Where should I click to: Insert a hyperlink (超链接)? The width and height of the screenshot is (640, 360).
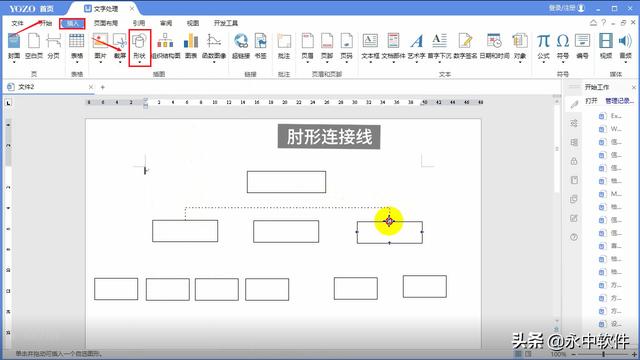[x=241, y=46]
